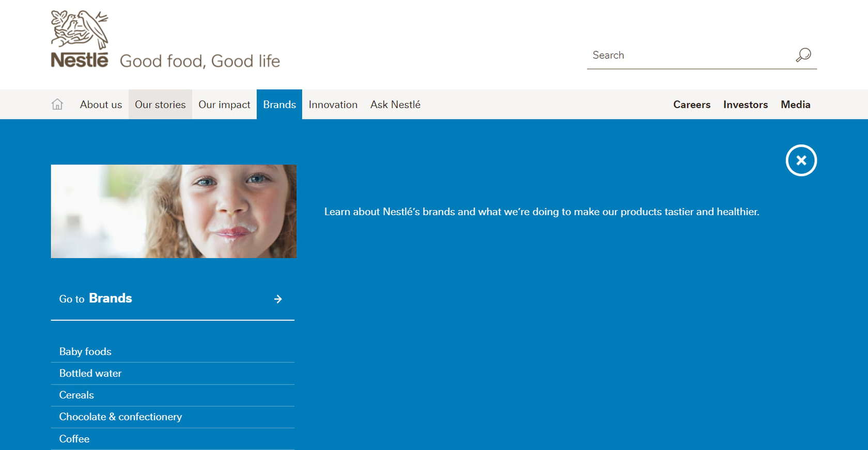868x450 pixels.
Task: Click the arrow next to Go to Brands
Action: (x=278, y=299)
